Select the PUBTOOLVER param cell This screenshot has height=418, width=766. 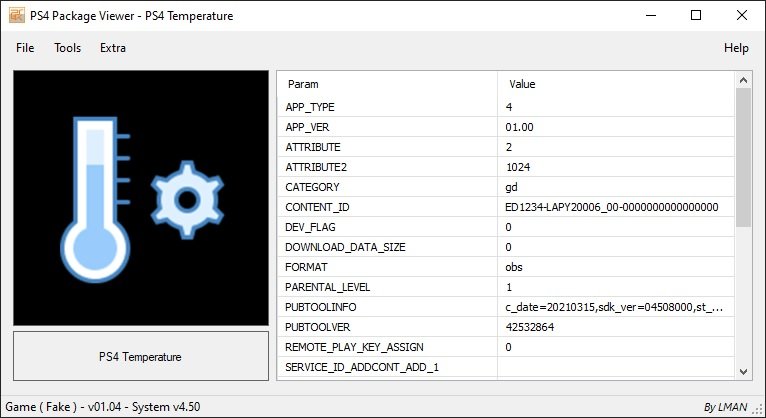[387, 327]
